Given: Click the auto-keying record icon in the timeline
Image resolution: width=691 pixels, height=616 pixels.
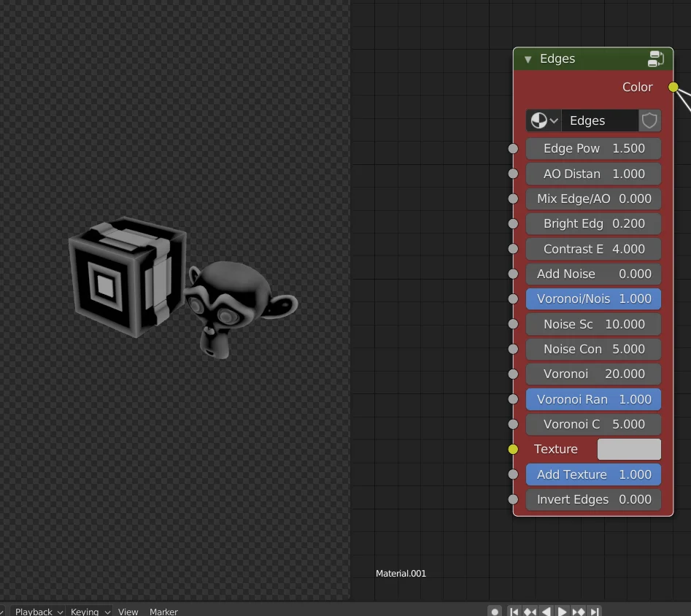Looking at the screenshot, I should tap(495, 612).
